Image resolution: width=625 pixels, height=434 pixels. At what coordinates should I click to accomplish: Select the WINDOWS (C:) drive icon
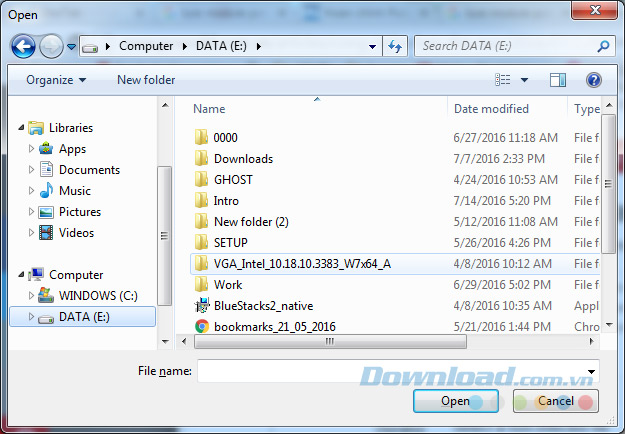[x=46, y=295]
